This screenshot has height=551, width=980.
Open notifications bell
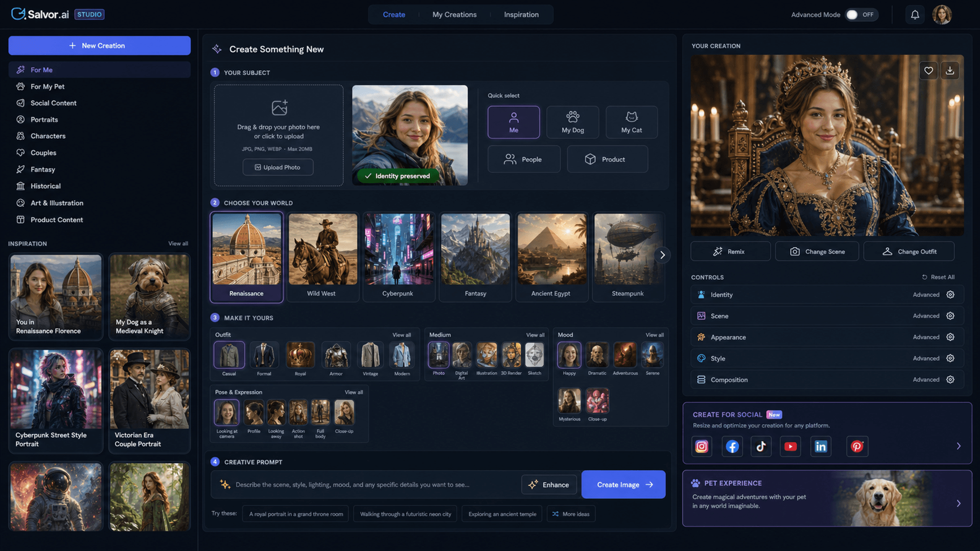(x=914, y=15)
